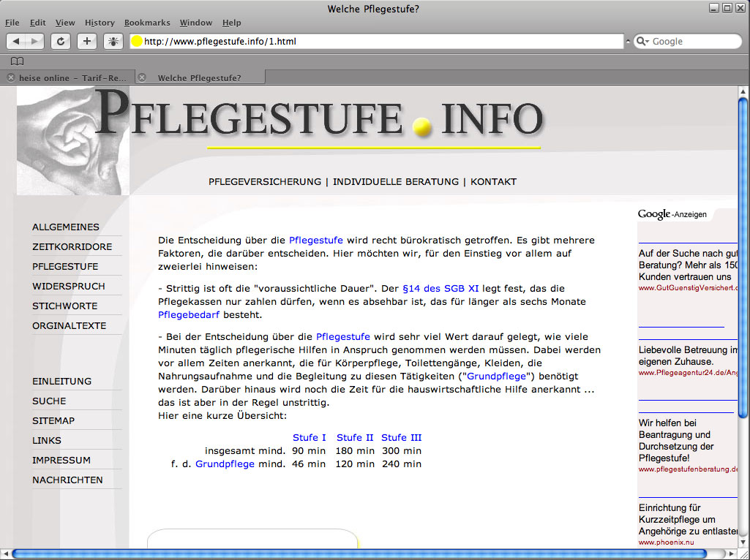This screenshot has height=560, width=750.
Task: Open ALLGEMEINES in sidebar
Action: 66,227
